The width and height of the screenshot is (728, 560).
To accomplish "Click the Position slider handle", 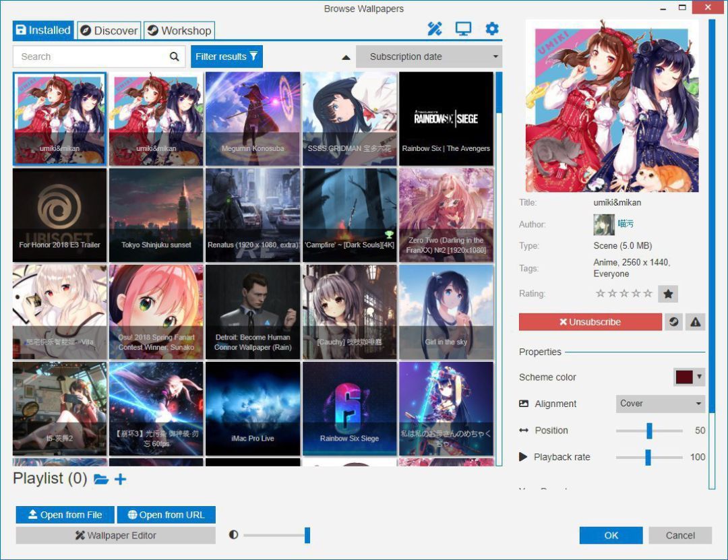I will tap(650, 431).
